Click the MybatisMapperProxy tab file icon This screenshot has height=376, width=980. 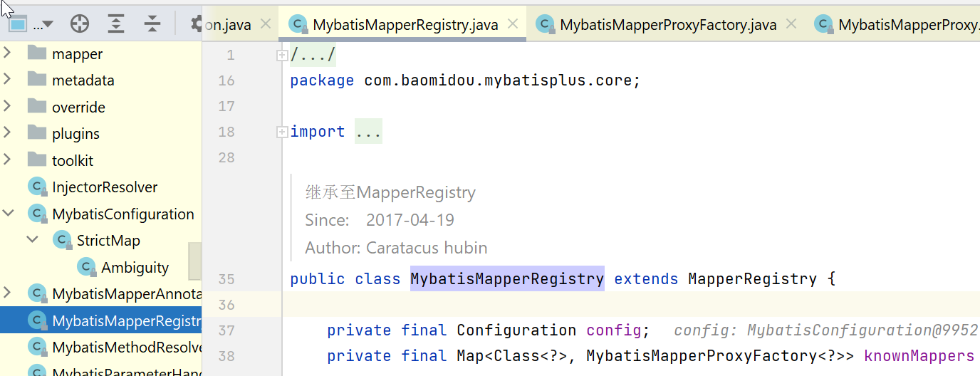824,25
